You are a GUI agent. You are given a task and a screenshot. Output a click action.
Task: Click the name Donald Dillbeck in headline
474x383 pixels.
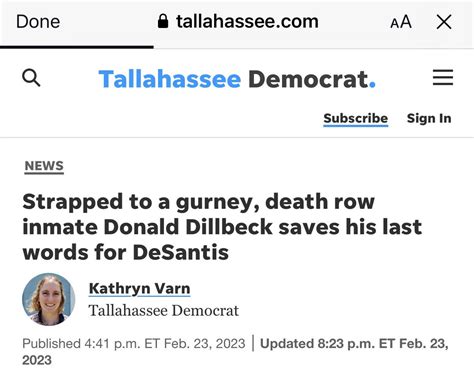[188, 227]
